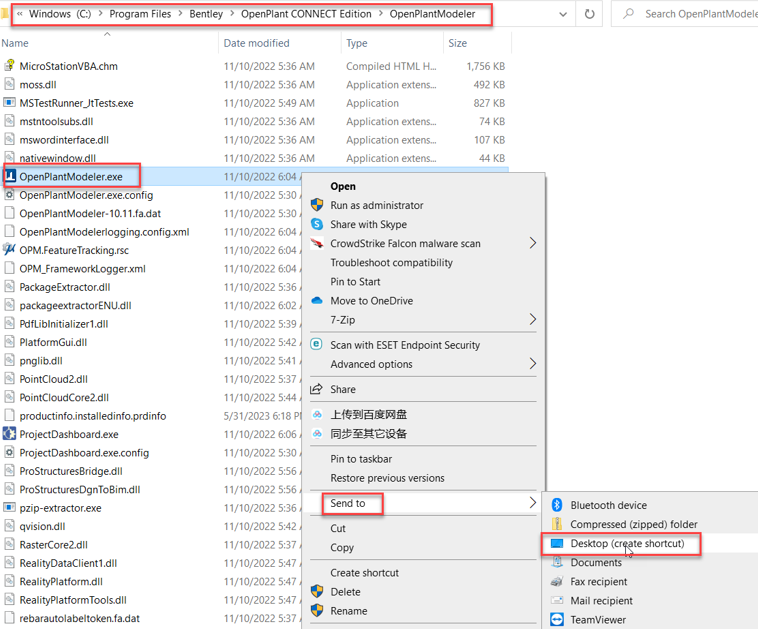Image resolution: width=758 pixels, height=629 pixels.
Task: Navigate to Bentley in the address path
Action: click(x=206, y=14)
